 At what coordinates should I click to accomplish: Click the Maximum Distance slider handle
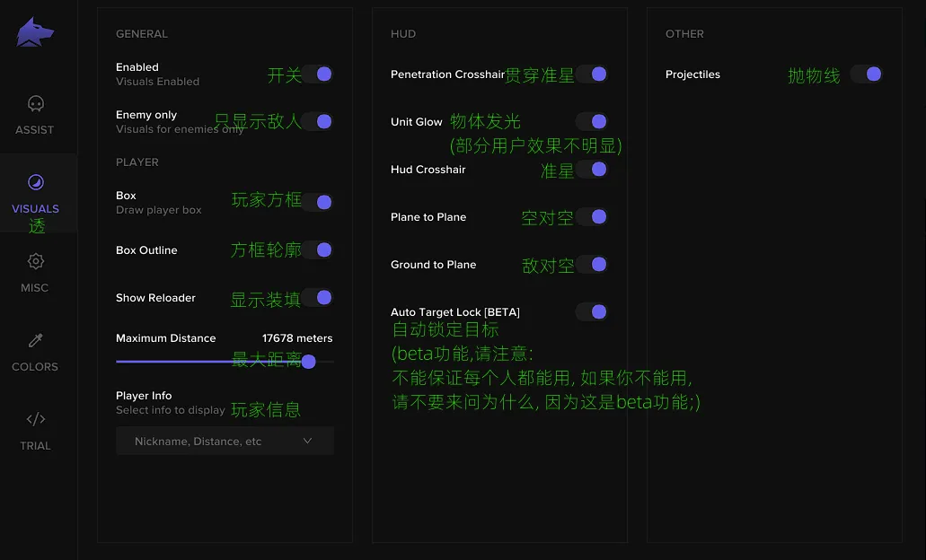click(x=308, y=361)
